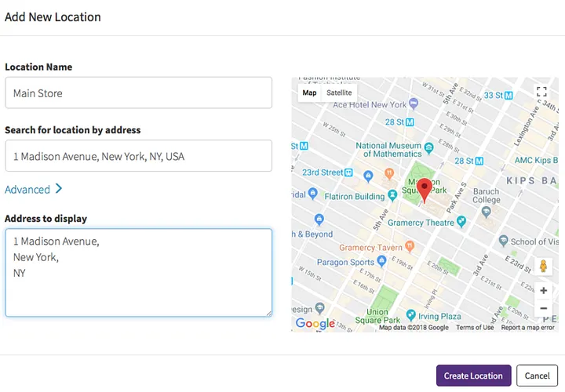
Task: Select the Map view tab
Action: coord(309,93)
